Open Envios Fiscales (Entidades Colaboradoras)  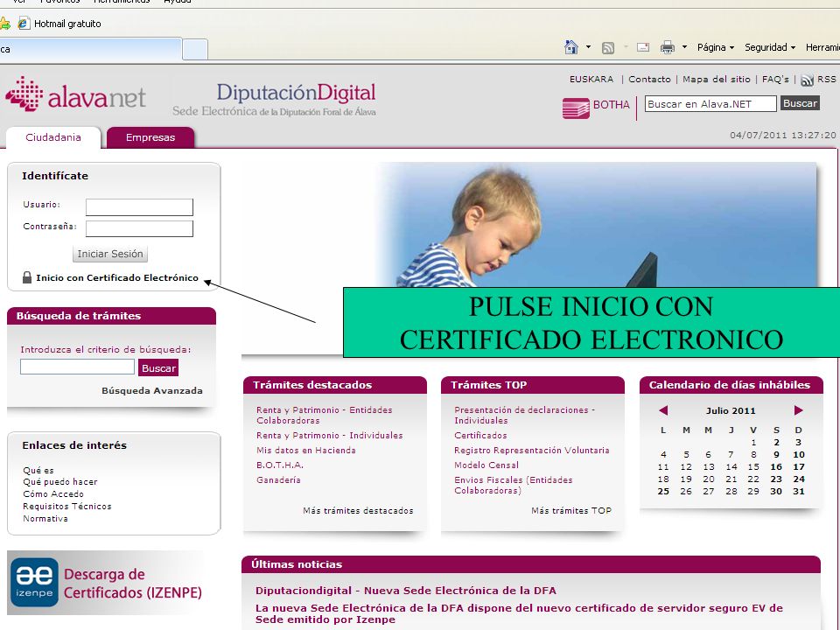pyautogui.click(x=514, y=485)
